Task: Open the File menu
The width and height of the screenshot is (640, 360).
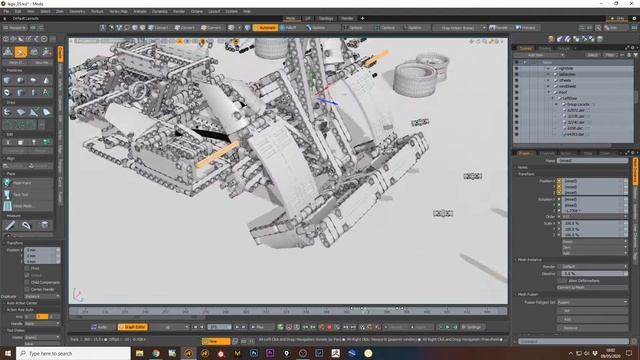Action: [x=6, y=11]
